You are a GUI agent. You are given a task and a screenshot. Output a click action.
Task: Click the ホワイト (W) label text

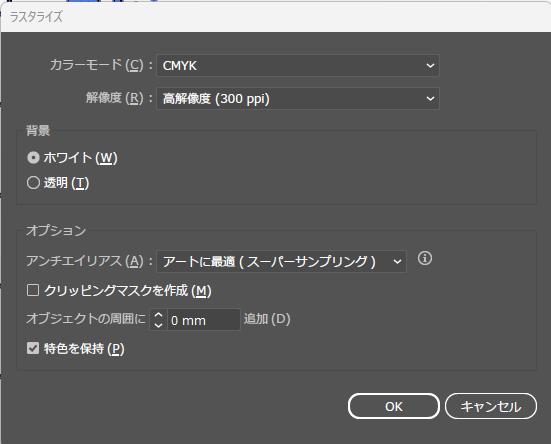[x=80, y=158]
